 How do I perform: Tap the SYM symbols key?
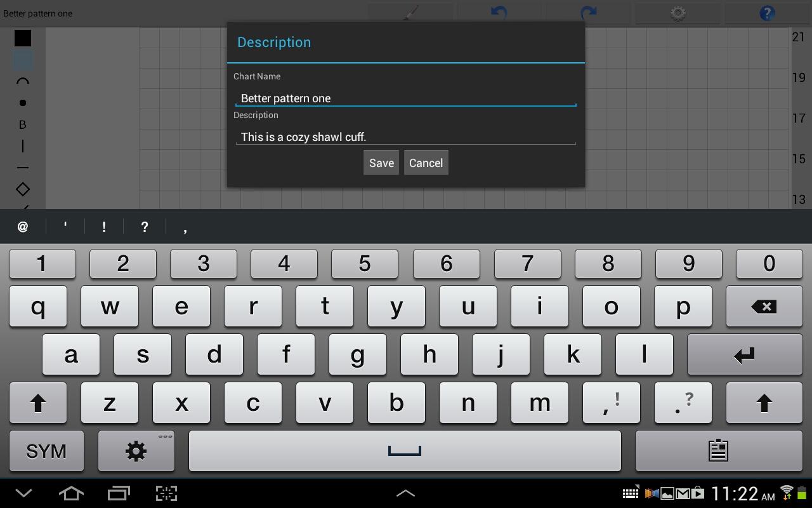click(x=46, y=451)
